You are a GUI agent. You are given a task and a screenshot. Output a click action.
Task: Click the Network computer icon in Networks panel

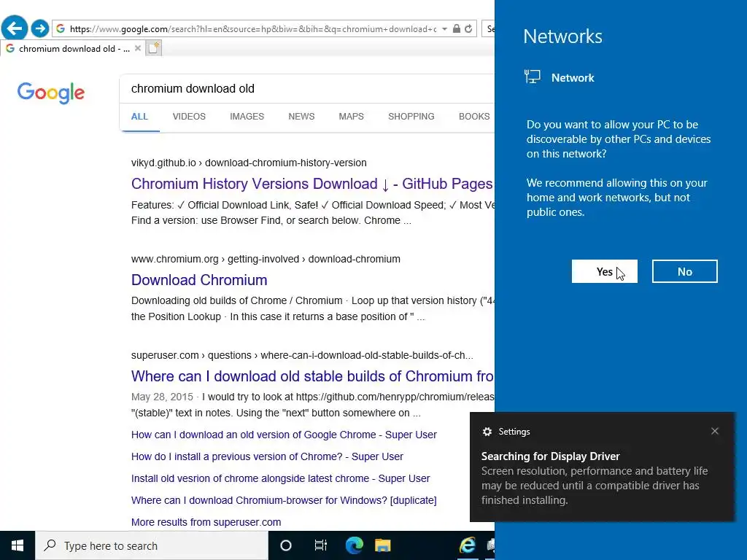click(532, 77)
